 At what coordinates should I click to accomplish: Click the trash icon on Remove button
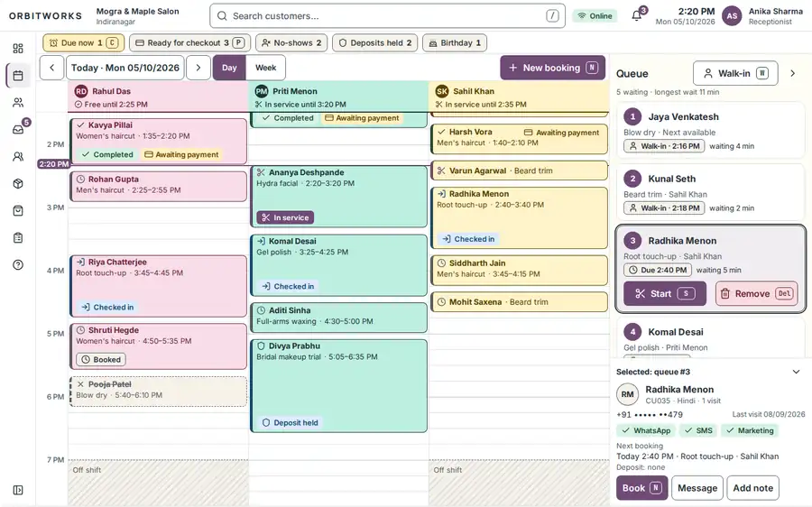coord(725,293)
